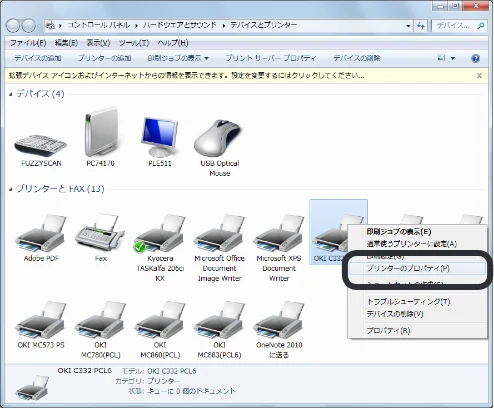Select the OKI MC573 PS printer
This screenshot has height=409, width=494.
(41, 320)
